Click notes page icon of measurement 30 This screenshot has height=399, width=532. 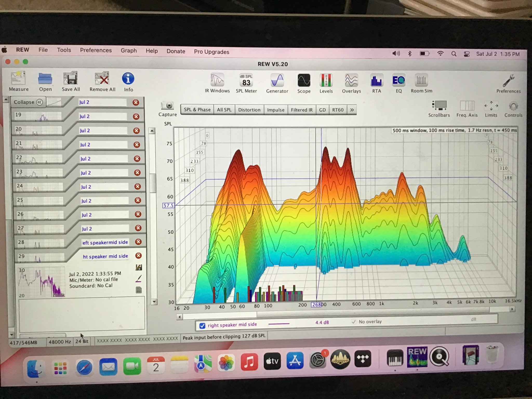coord(139,290)
